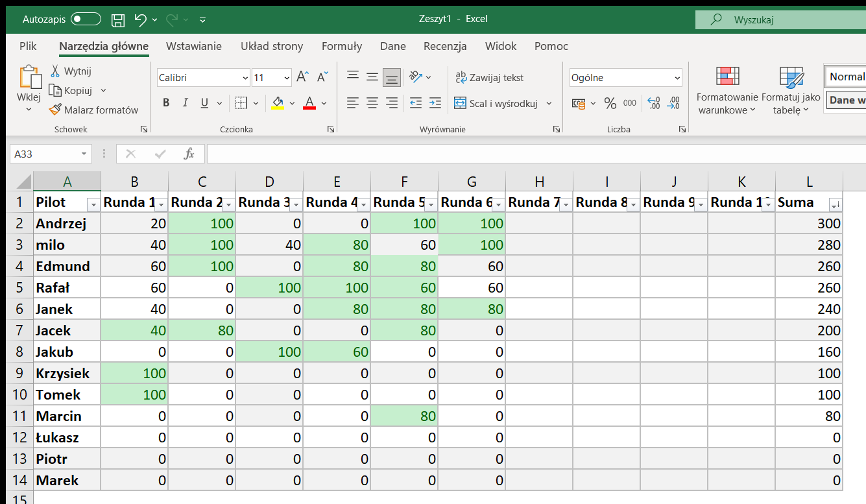Viewport: 866px width, 504px height.
Task: Click the Save icon in title bar
Action: (117, 19)
